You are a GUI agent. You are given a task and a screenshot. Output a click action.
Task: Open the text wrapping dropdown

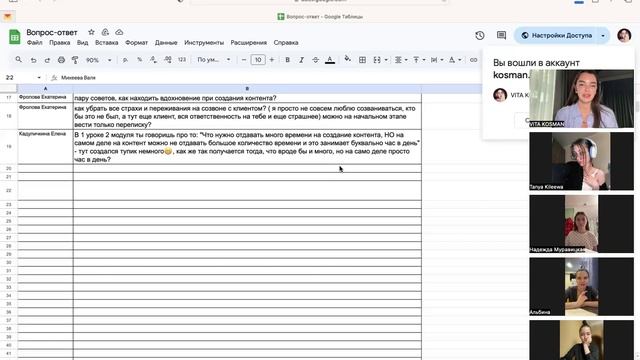coord(437,60)
